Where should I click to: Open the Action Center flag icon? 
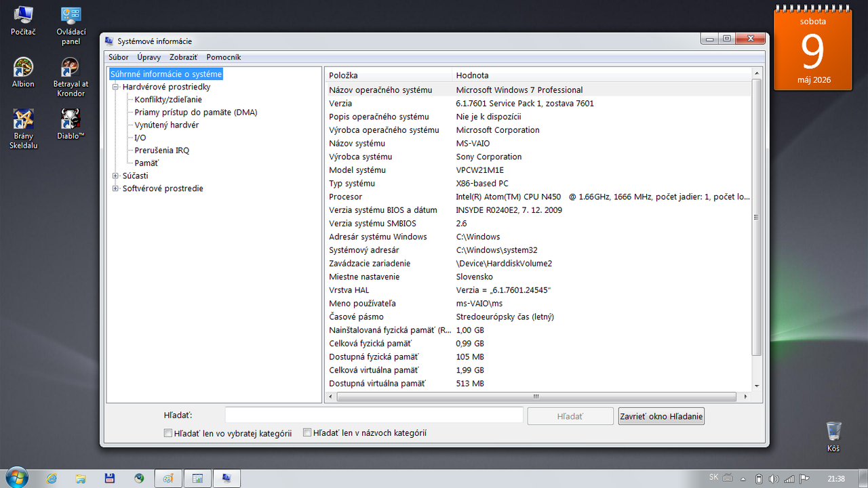point(804,479)
